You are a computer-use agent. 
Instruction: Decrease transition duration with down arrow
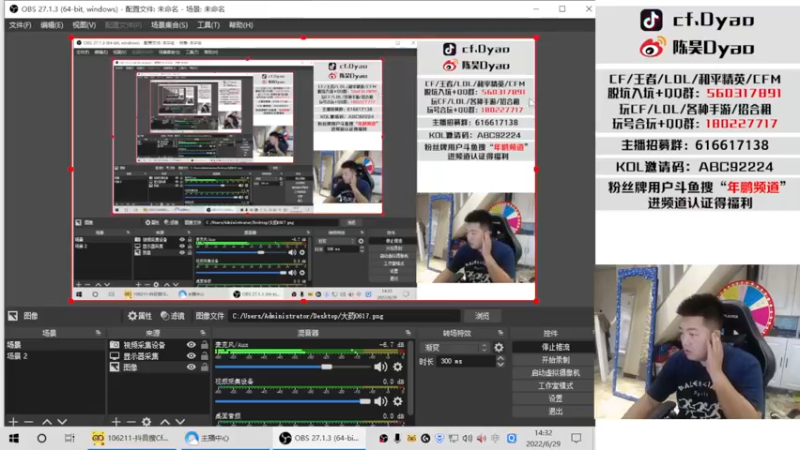tap(501, 364)
